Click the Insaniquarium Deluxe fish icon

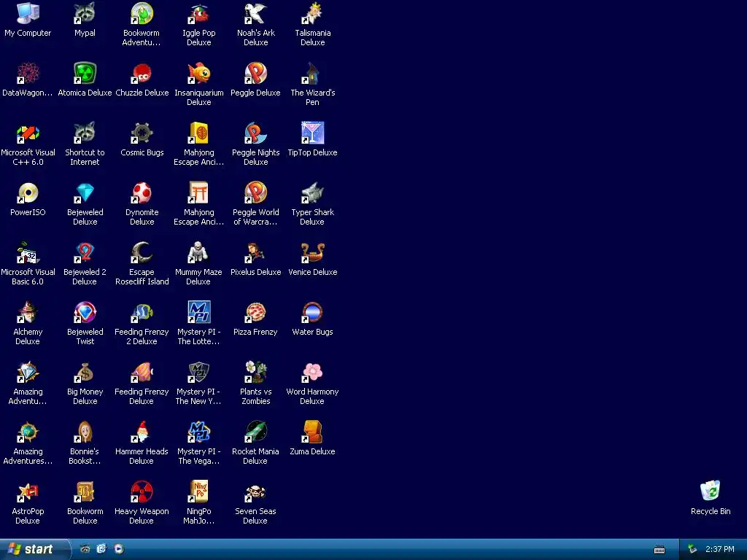[x=198, y=74]
